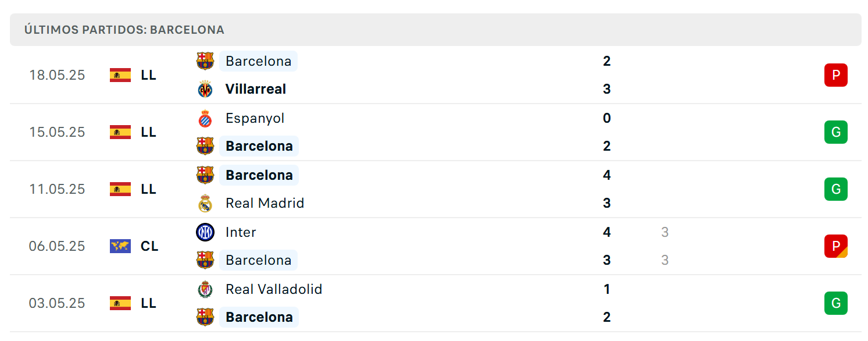Open the Inter team name link
The width and height of the screenshot is (868, 341).
point(241,232)
